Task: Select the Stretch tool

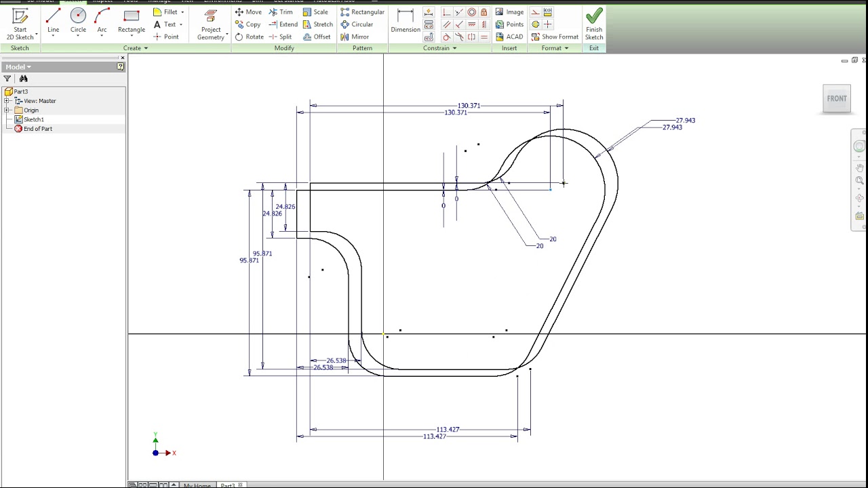Action: [317, 24]
